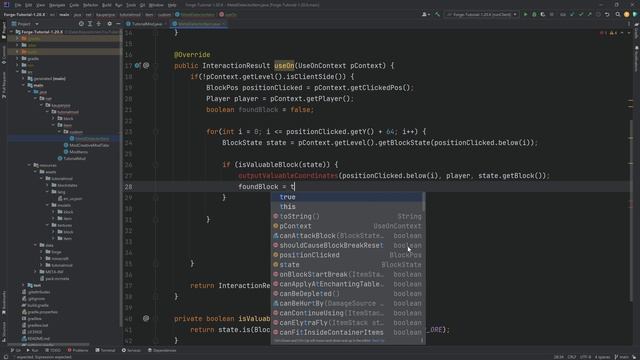The height and width of the screenshot is (360, 640).
Task: Collapse the main source folder
Action: click(x=23, y=85)
